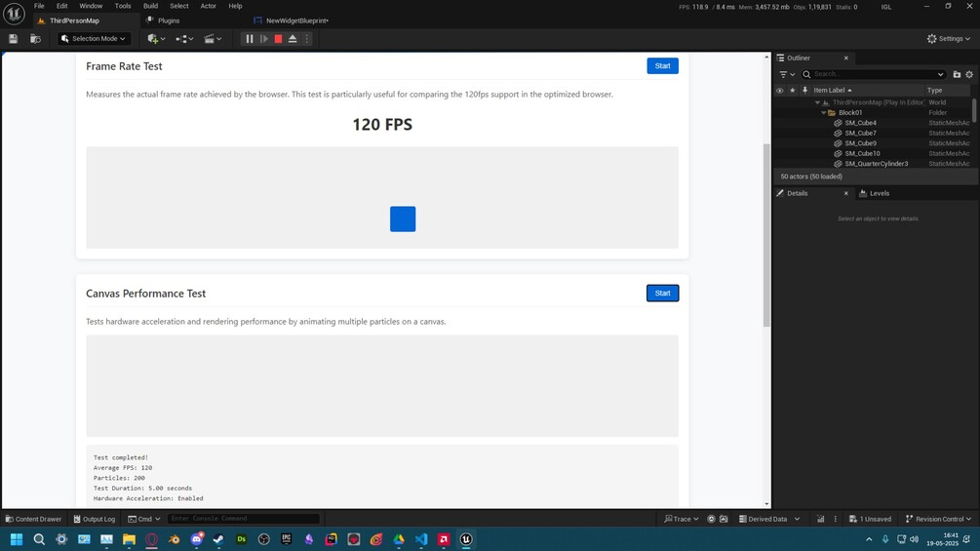Close the Details panel tab
This screenshot has height=551, width=980.
(846, 194)
